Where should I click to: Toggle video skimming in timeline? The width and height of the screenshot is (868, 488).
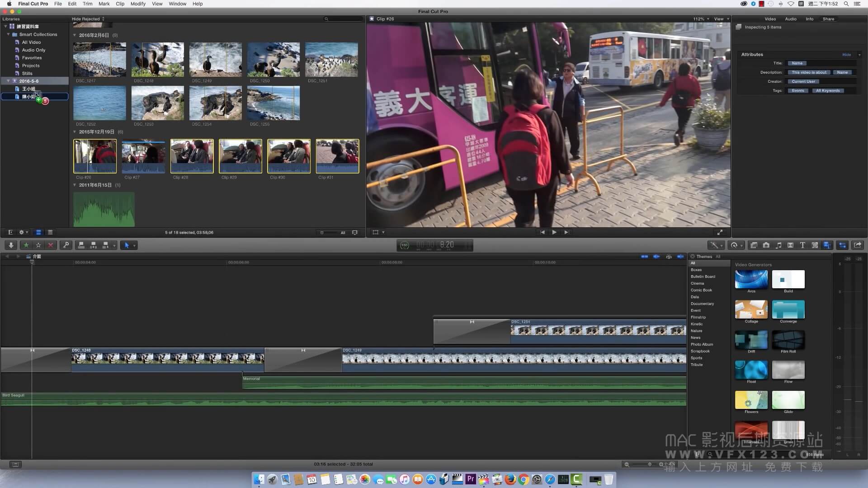(644, 257)
